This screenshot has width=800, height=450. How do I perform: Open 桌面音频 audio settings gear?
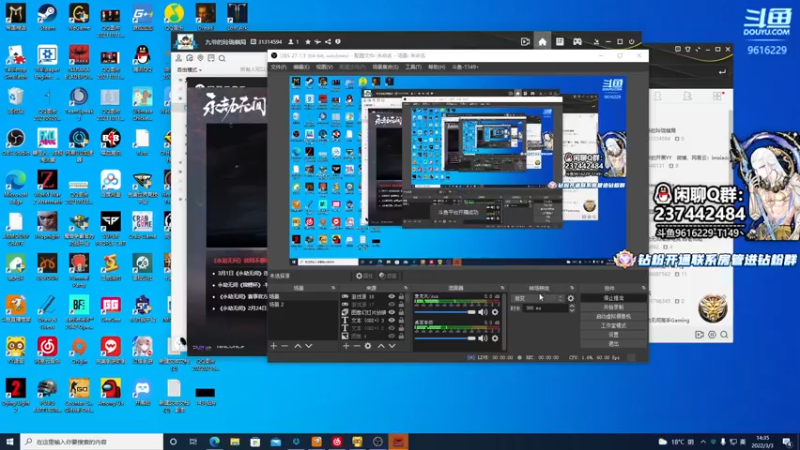click(495, 338)
